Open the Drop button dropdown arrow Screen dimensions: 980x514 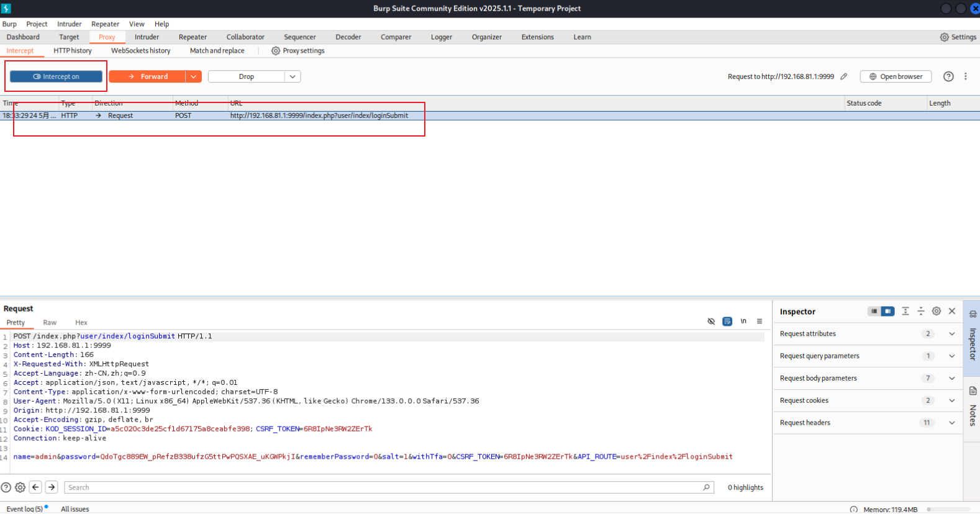point(293,76)
